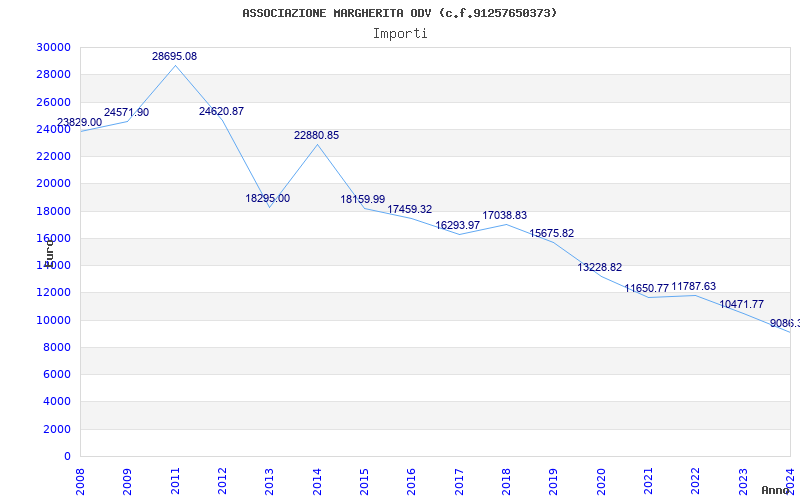
Task: Select the data label 17459.32
Action: click(410, 209)
